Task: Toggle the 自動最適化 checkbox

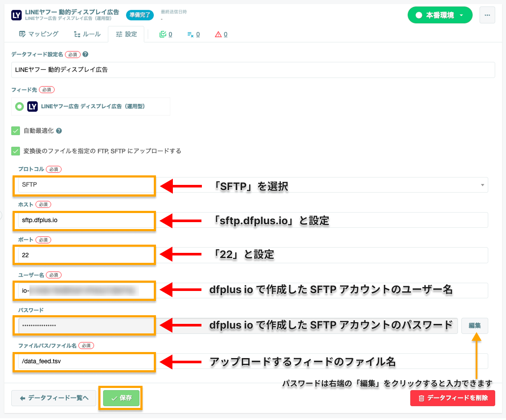Action: tap(16, 131)
